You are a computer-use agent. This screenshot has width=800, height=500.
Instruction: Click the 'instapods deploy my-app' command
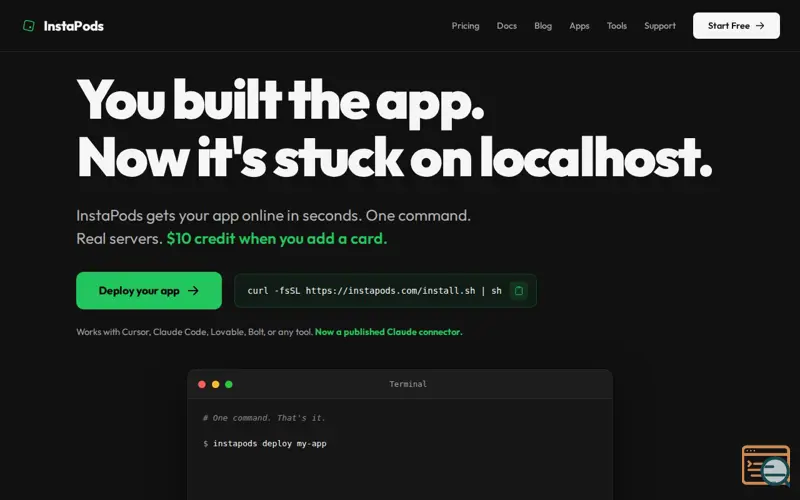(269, 443)
